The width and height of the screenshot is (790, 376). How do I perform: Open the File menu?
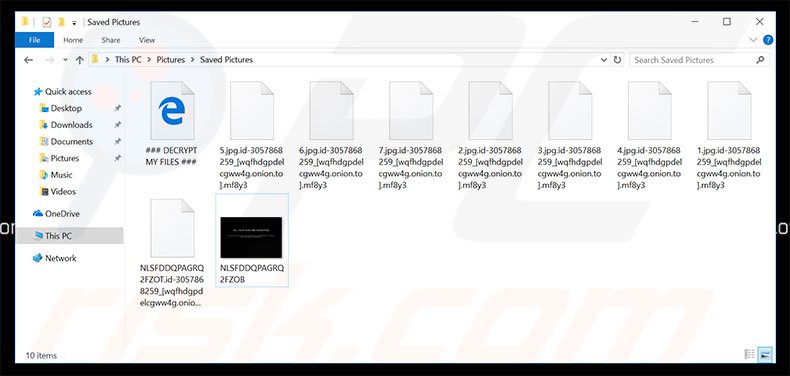(x=34, y=40)
